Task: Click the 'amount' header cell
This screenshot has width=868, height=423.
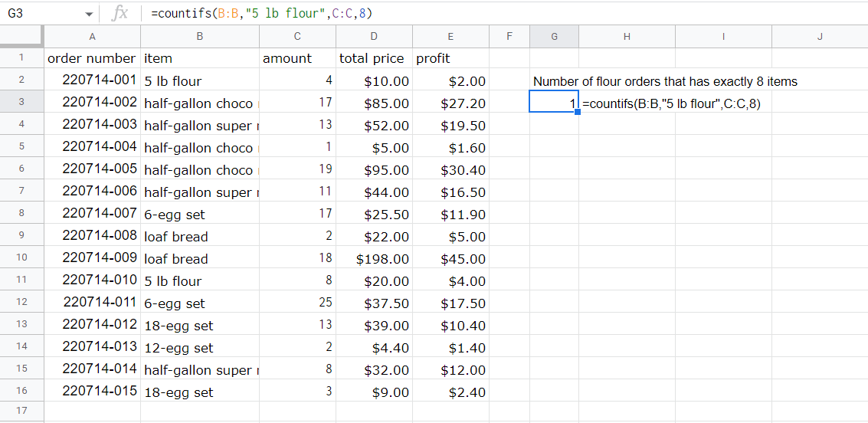Action: 297,57
